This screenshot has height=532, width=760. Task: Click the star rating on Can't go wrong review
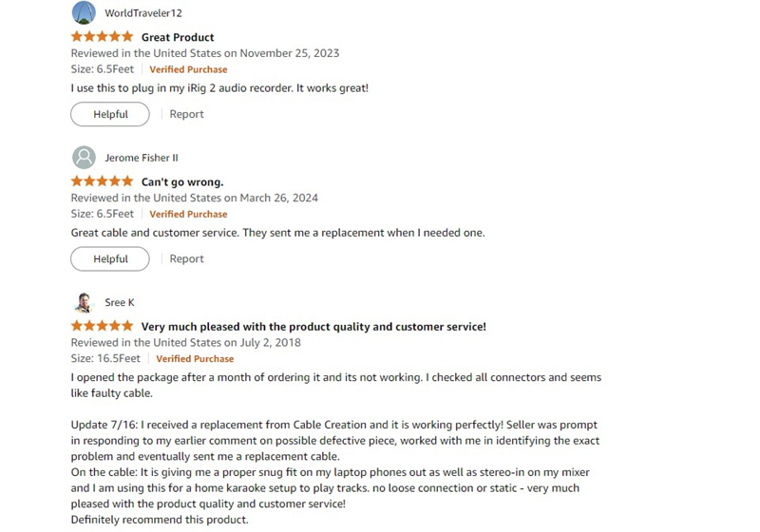tap(102, 181)
